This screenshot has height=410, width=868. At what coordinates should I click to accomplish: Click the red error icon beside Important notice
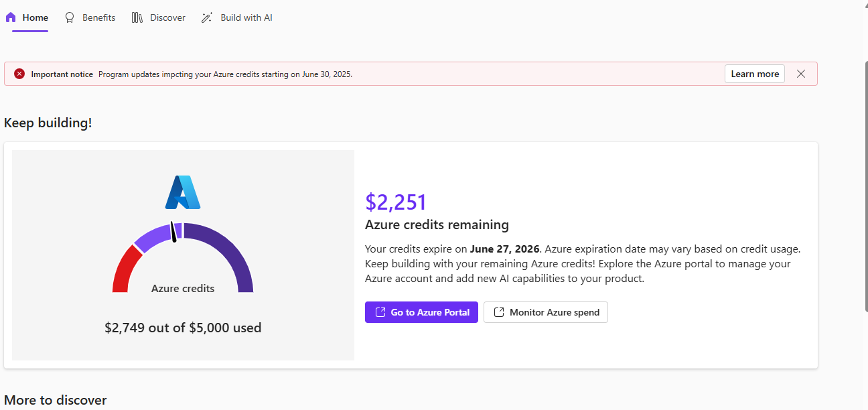coord(19,74)
